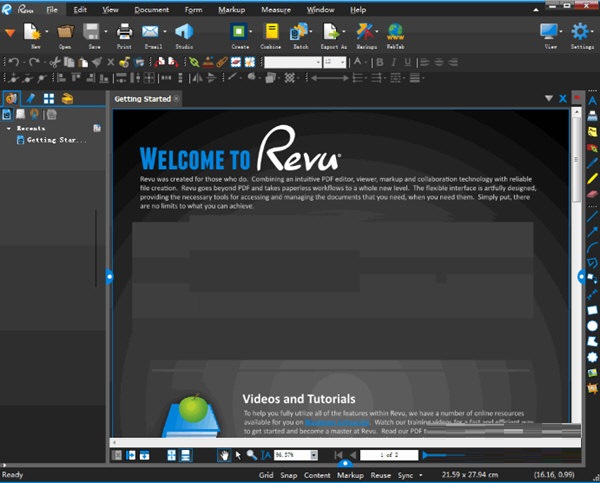This screenshot has height=483, width=600.
Task: Toggle Underline text formatting
Action: pyautogui.click(x=408, y=62)
